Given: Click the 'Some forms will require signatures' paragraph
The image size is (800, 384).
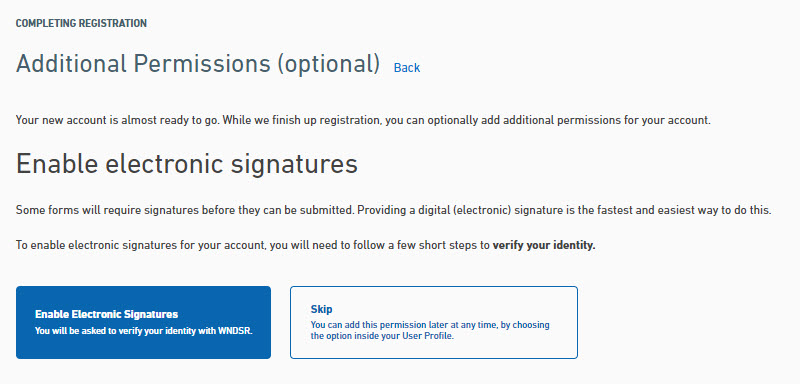Looking at the screenshot, I should tap(393, 210).
